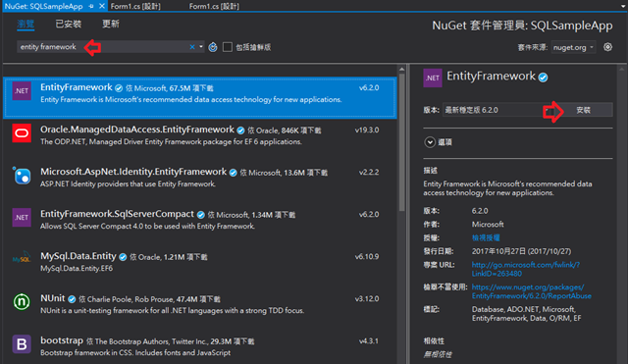Toggle the include prerelease checkbox
The height and width of the screenshot is (364, 628).
(228, 47)
